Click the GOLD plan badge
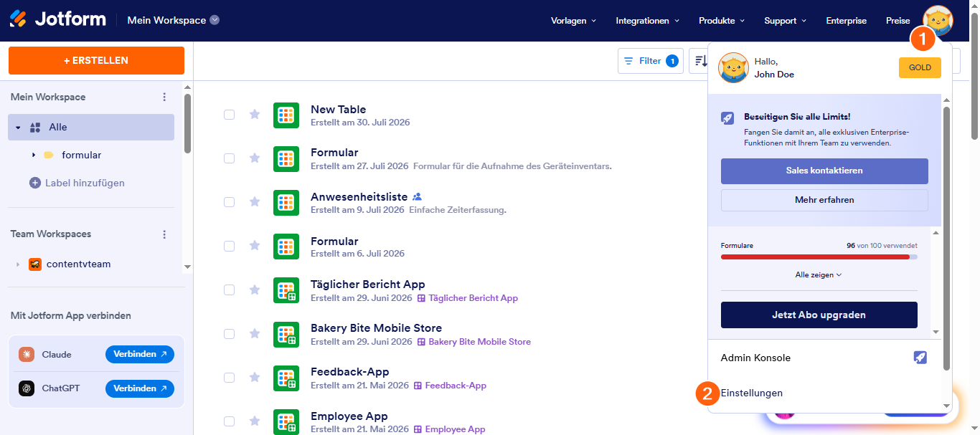This screenshot has height=435, width=980. [x=920, y=67]
